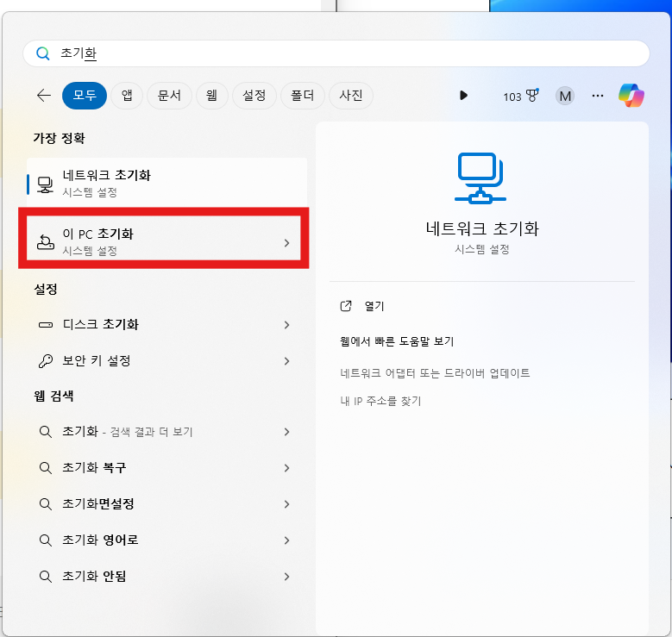
Task: Select the 초기화면설정 web suggestion text
Action: 98,503
